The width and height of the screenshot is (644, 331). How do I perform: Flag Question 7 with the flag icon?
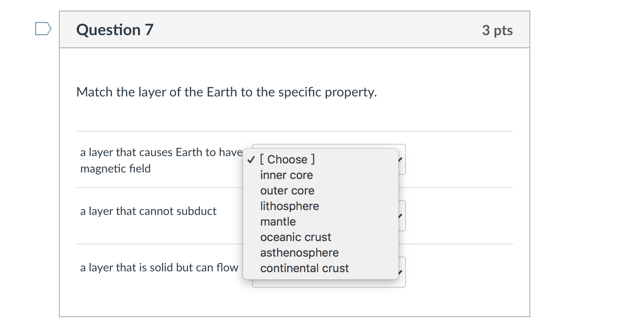[x=43, y=29]
